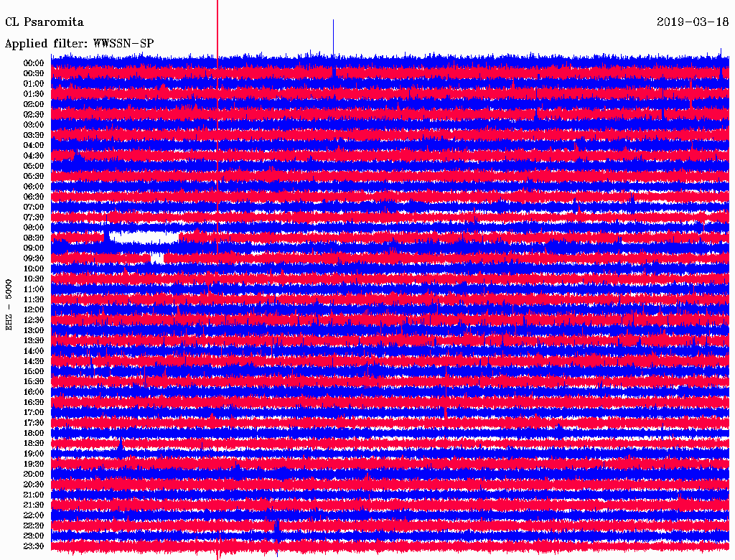Viewport: 735px width, 560px height.
Task: Click the 09:30 time label
Action: coord(34,258)
